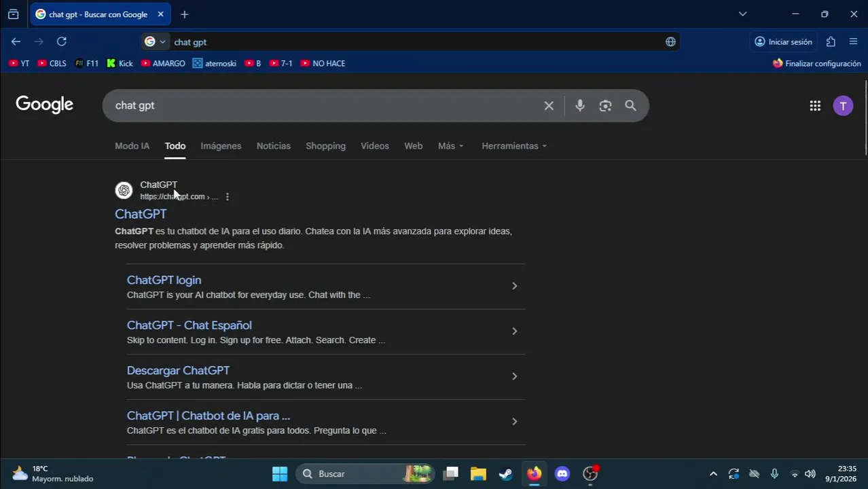868x489 pixels.
Task: Switch to Modo IA tab
Action: 132,146
